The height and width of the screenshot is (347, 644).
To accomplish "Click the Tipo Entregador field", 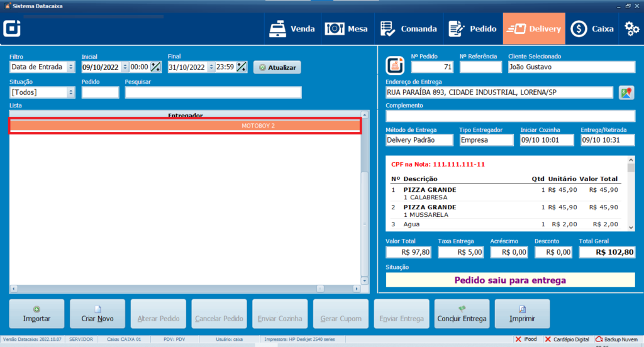I will tap(486, 140).
